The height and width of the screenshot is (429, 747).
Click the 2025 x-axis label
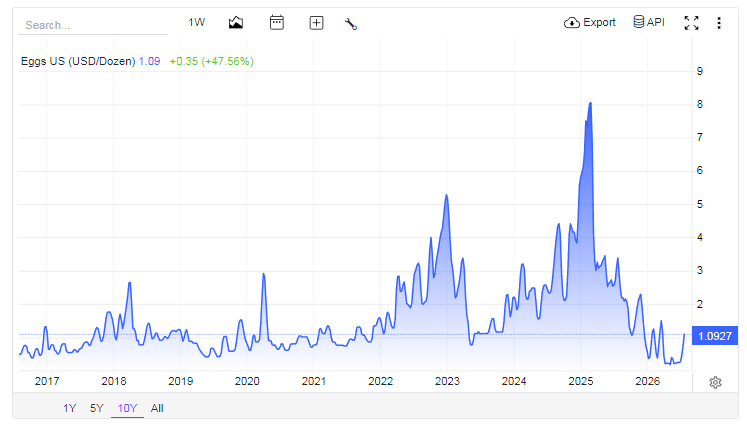tap(581, 381)
